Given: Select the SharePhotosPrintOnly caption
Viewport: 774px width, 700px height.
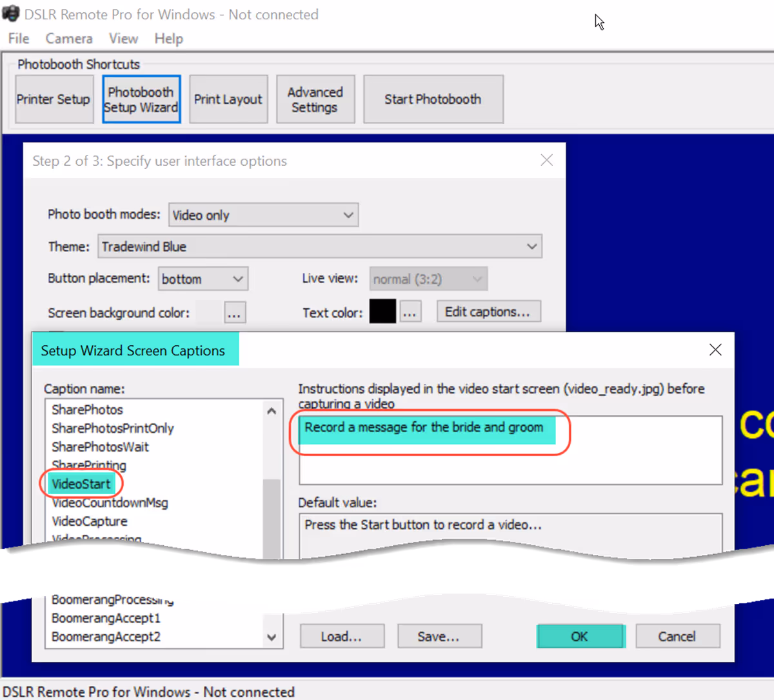Looking at the screenshot, I should pyautogui.click(x=113, y=428).
